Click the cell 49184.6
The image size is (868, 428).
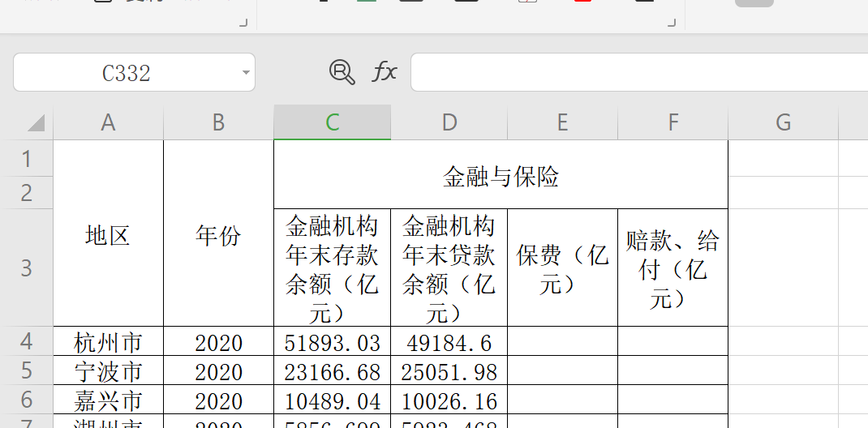click(x=449, y=341)
